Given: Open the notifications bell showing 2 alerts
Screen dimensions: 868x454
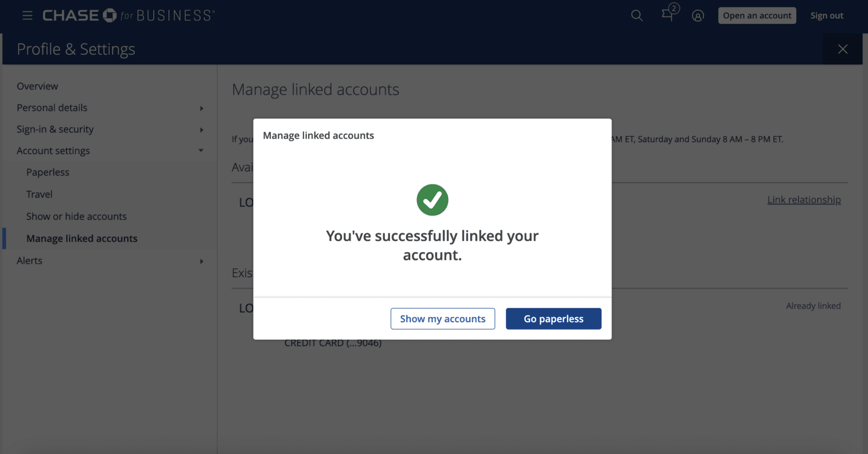Looking at the screenshot, I should click(667, 15).
